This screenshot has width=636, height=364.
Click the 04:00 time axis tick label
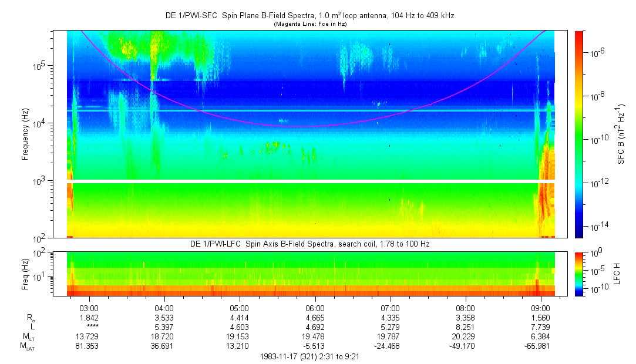(164, 308)
